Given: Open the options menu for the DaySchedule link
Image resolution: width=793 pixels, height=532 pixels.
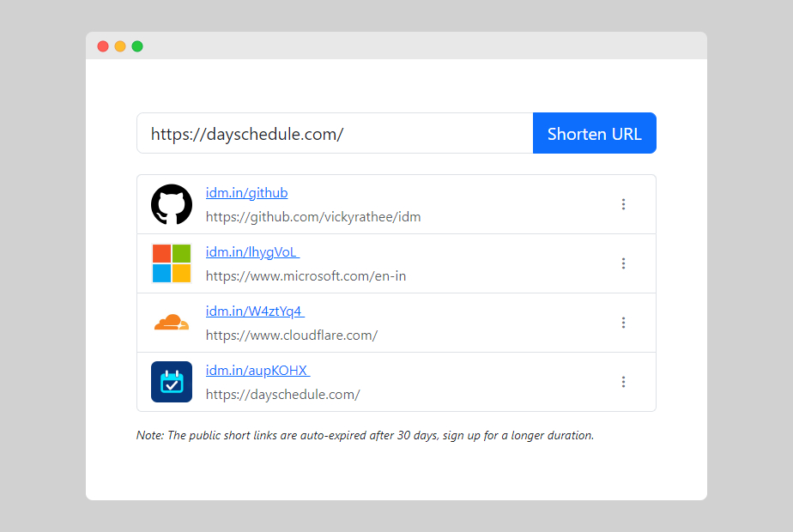Looking at the screenshot, I should (624, 381).
